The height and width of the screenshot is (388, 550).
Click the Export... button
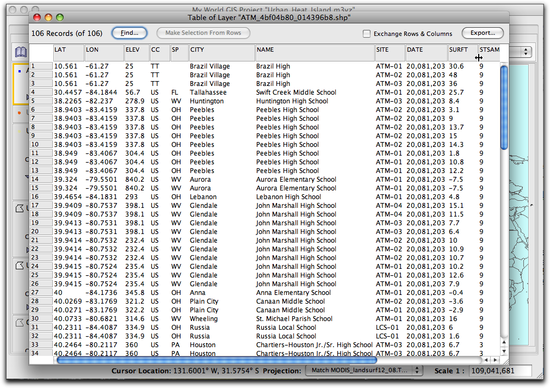(483, 33)
